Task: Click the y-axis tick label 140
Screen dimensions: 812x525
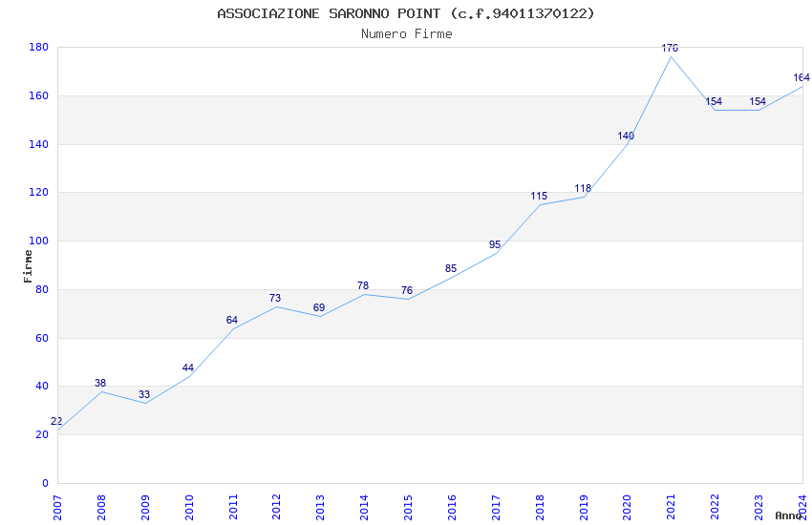Action: click(39, 144)
